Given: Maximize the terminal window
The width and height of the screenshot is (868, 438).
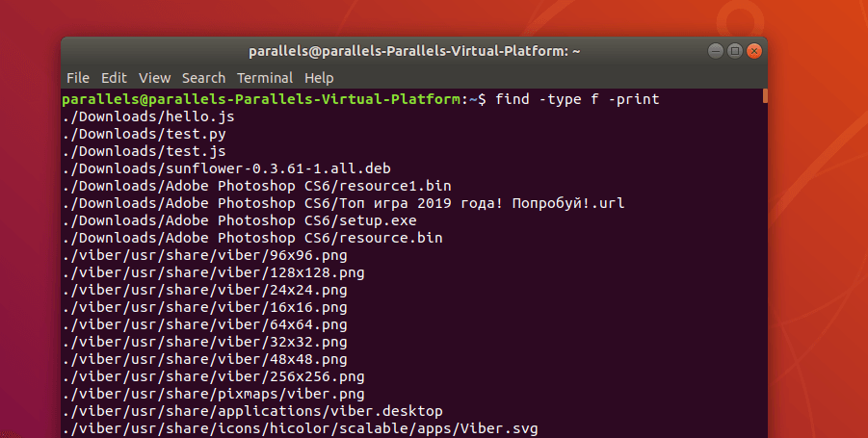Looking at the screenshot, I should [x=735, y=51].
